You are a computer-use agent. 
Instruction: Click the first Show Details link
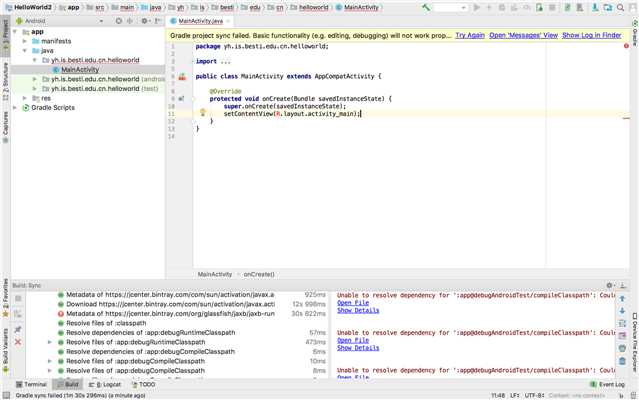tap(358, 310)
